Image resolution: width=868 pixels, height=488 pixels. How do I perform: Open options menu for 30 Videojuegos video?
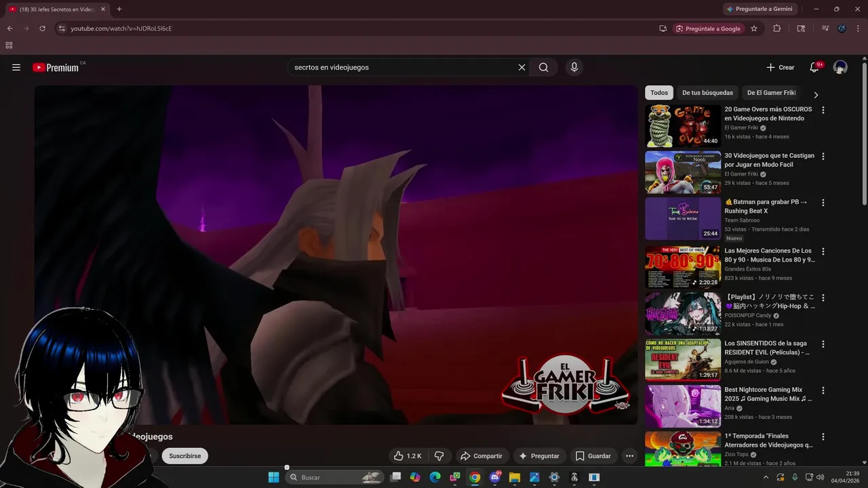823,156
